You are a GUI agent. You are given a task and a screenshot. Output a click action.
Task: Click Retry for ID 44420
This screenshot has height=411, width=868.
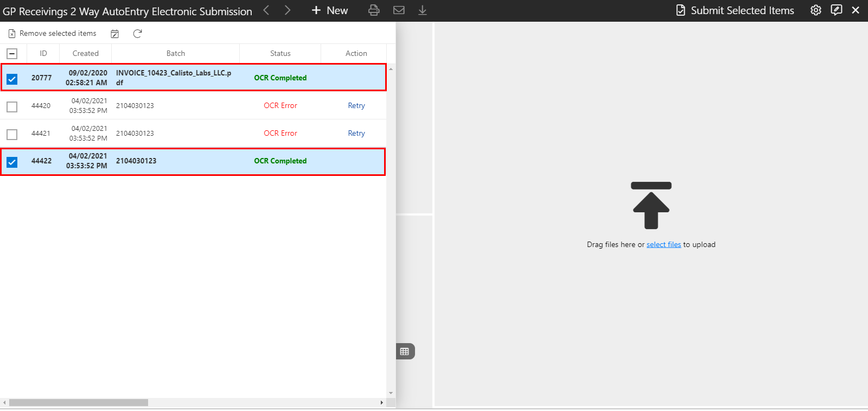(x=356, y=105)
